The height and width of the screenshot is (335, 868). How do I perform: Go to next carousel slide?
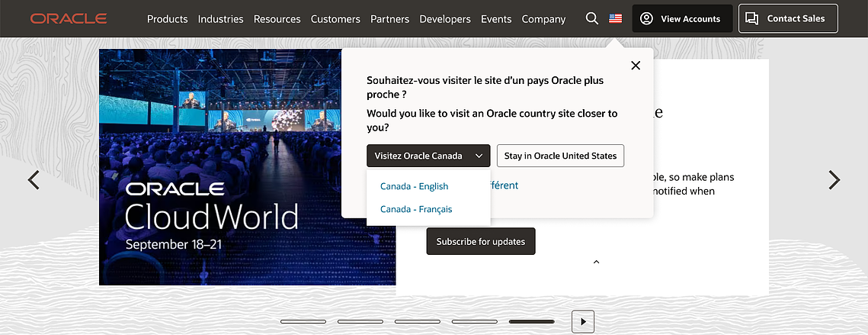(834, 179)
